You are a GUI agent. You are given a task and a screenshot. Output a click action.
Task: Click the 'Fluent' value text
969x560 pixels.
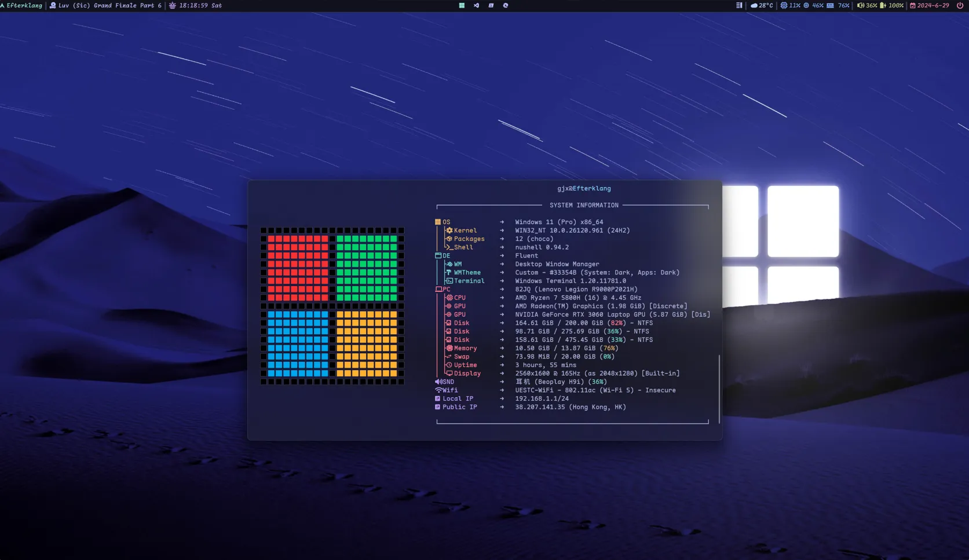coord(526,255)
